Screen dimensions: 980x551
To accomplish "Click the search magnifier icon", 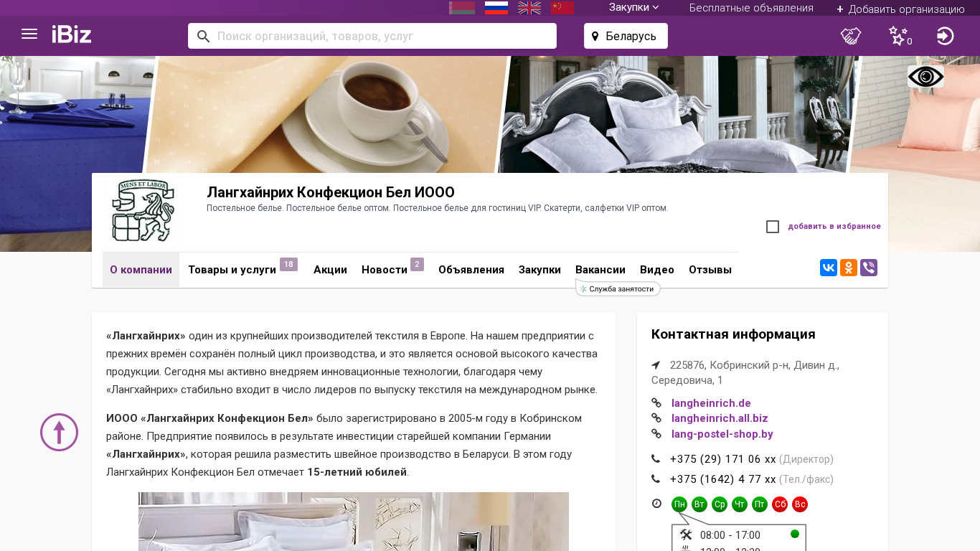I will [x=203, y=36].
